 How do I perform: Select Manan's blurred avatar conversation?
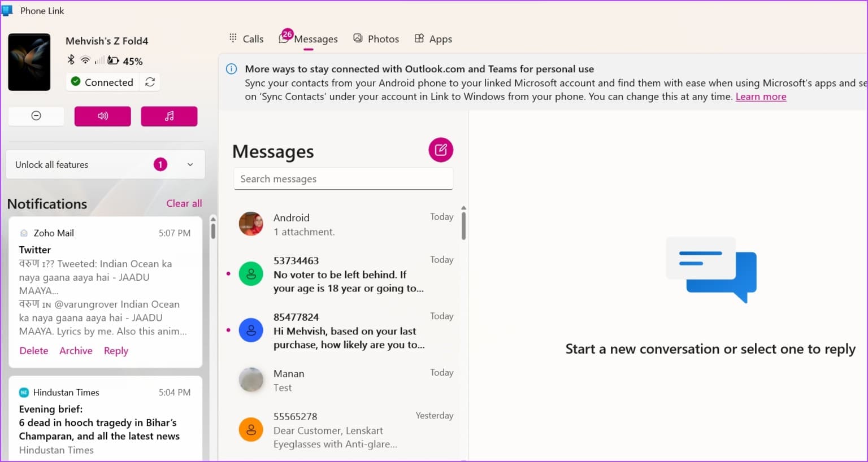tap(251, 380)
